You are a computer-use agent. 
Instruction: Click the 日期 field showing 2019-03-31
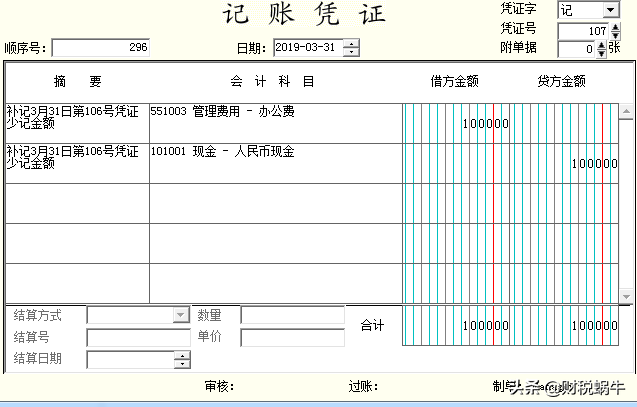(307, 47)
